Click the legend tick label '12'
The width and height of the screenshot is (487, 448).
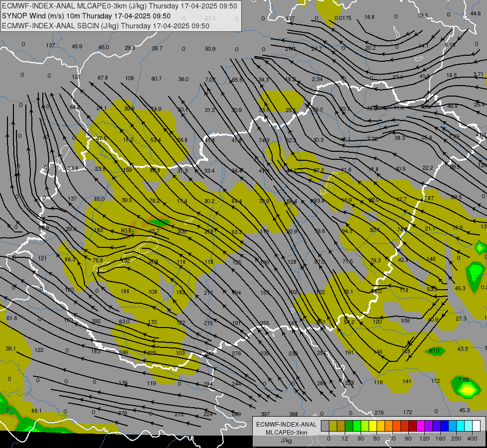point(345,439)
